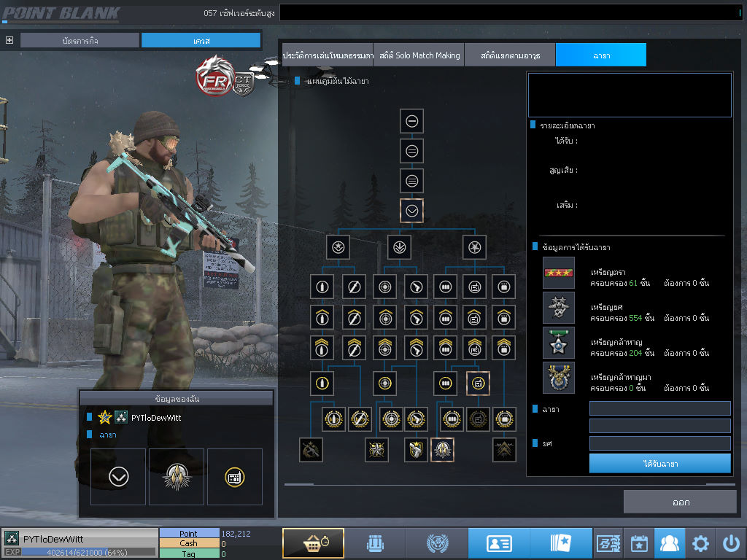Switch to the เควส tab
747x560 pixels.
coord(201,41)
